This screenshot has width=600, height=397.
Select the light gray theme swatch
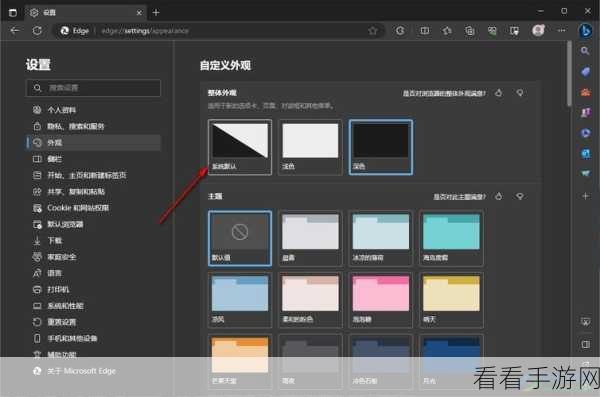310,238
